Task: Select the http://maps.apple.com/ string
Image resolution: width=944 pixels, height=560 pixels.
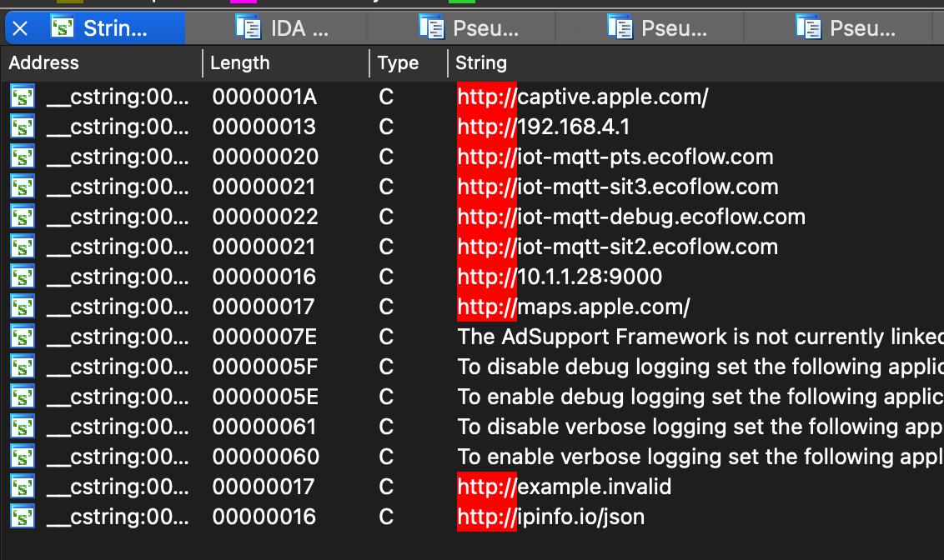Action: click(574, 307)
